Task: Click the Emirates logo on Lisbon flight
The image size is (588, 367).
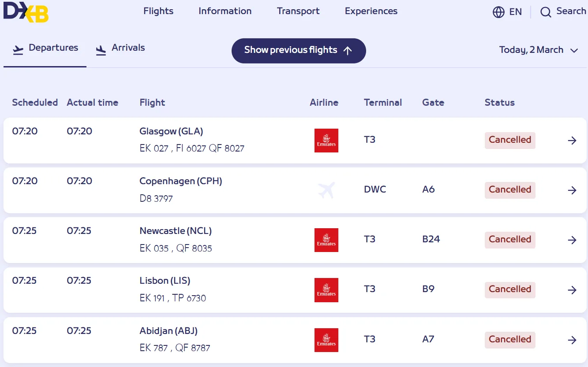Action: 326,290
